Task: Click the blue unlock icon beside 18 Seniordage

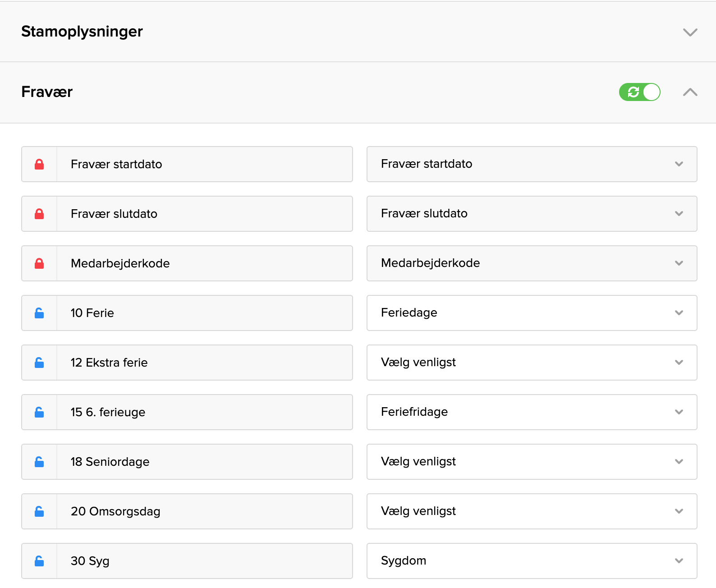Action: [x=39, y=462]
